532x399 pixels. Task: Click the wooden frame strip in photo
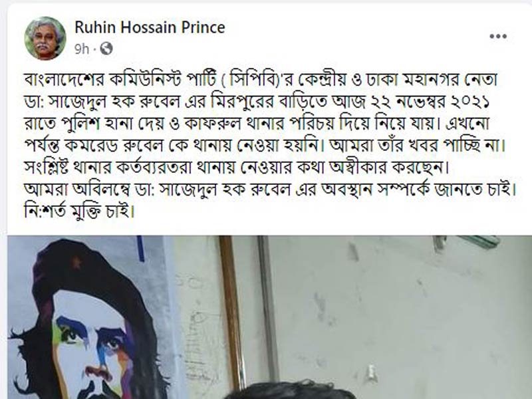232,312
